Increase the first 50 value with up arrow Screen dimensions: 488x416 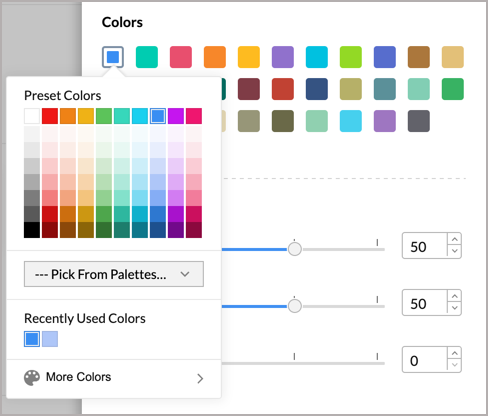(x=455, y=239)
